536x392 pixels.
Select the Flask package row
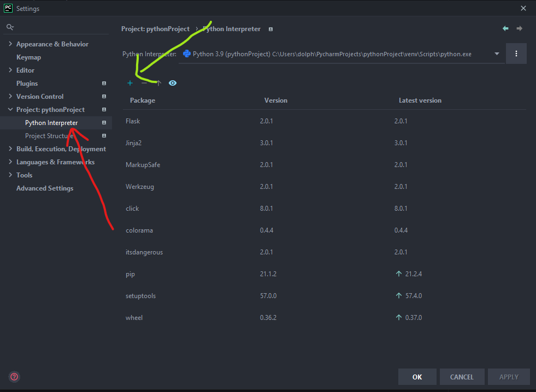[x=324, y=121]
